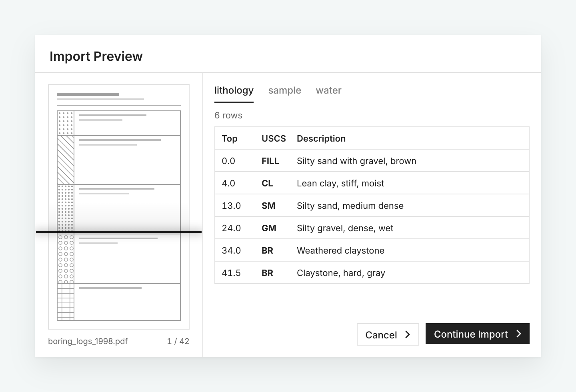Click the 0.0 top depth value
576x392 pixels.
(x=228, y=161)
